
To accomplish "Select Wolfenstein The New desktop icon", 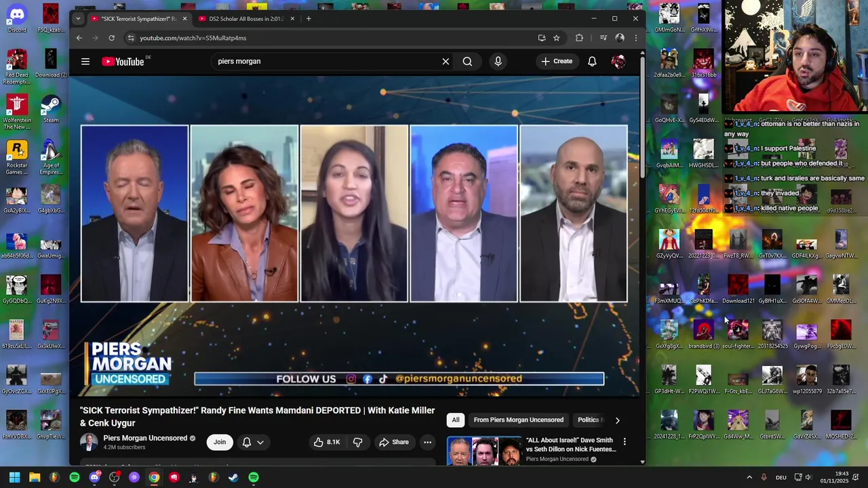I will (x=17, y=112).
